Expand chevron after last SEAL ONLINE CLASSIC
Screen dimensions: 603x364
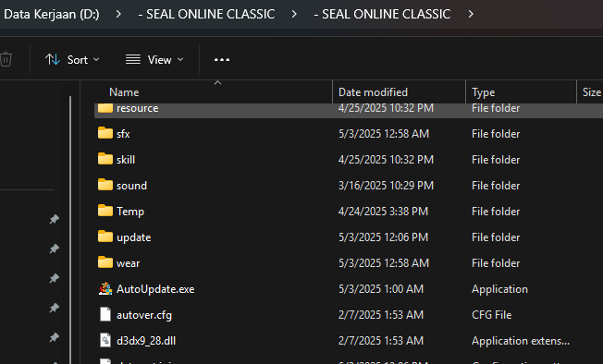471,14
